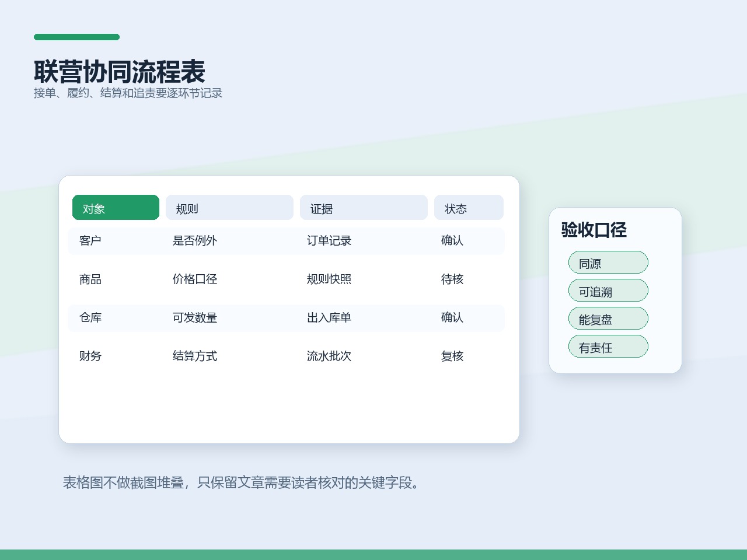Click the 商品 cell
The image size is (747, 560).
(90, 279)
